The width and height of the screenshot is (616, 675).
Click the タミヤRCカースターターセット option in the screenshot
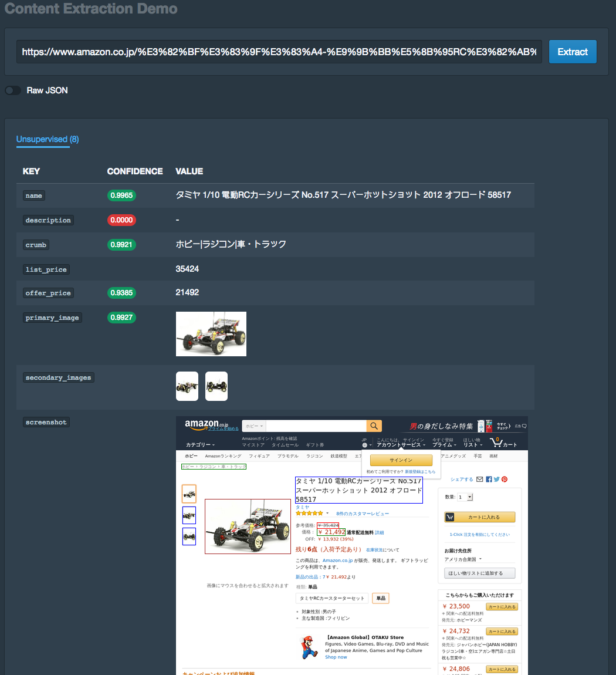(x=332, y=598)
